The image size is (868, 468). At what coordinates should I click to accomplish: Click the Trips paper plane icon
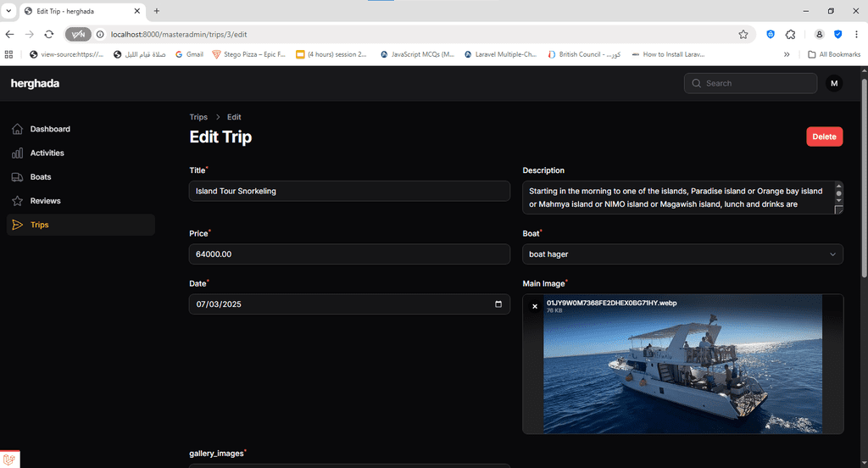(x=17, y=225)
